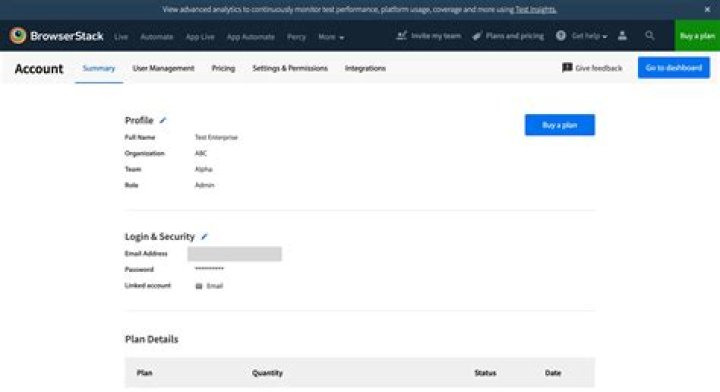
Task: Open the Test Insights link
Action: (536, 9)
